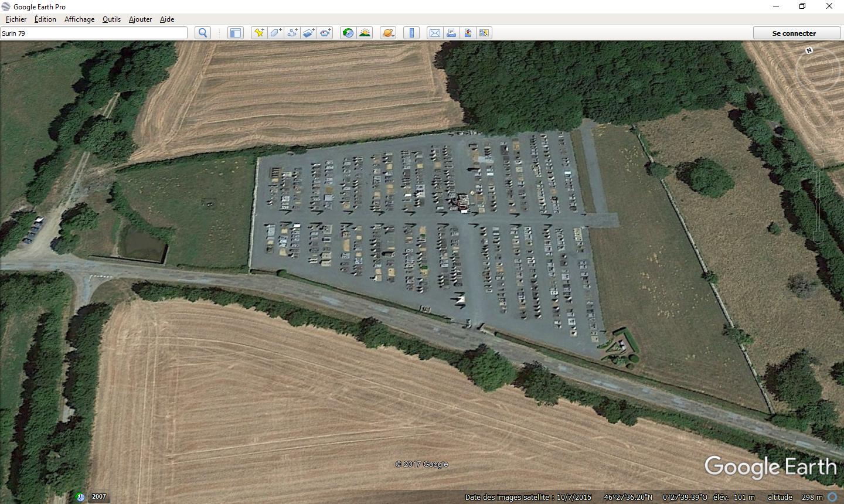This screenshot has width=844, height=504.
Task: Click the print icon
Action: pos(451,33)
